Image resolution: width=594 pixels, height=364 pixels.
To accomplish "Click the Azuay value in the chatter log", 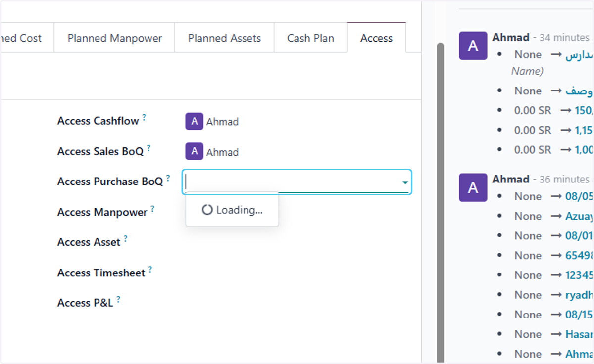I will click(579, 216).
